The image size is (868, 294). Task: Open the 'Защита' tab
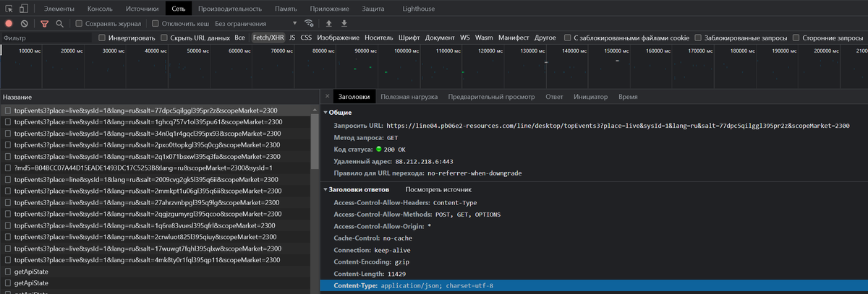[373, 9]
